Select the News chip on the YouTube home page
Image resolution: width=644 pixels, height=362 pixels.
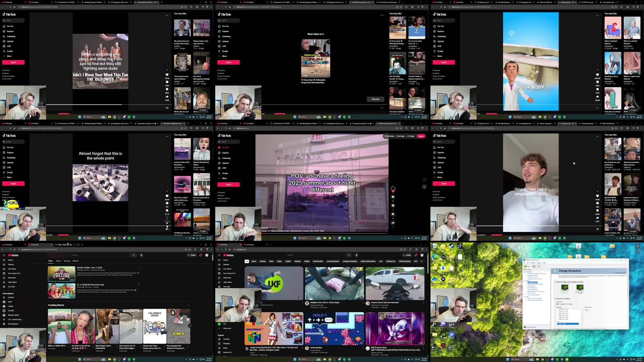click(x=271, y=261)
